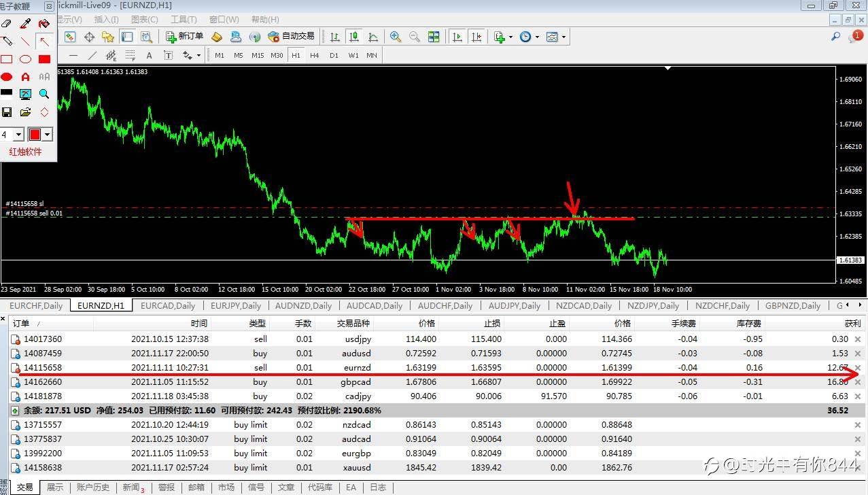868x495 pixels.
Task: Select the eraser tool in annotation palette
Action: [x=7, y=24]
